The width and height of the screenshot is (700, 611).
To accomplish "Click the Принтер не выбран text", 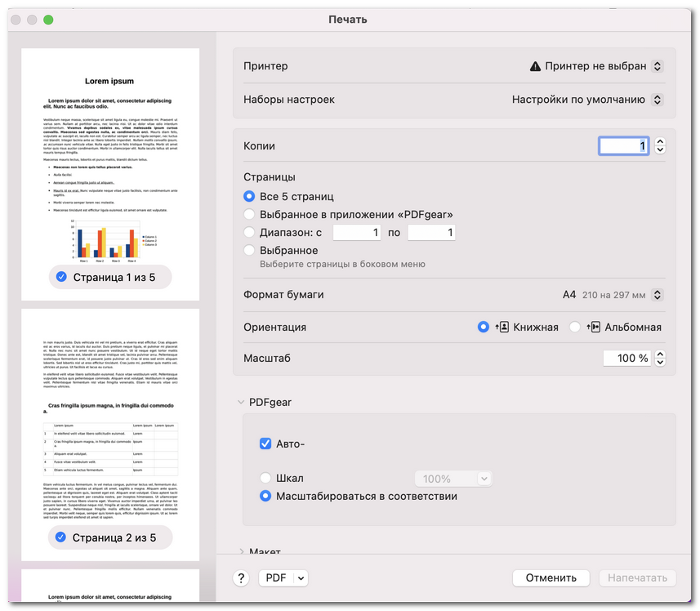I will click(595, 66).
